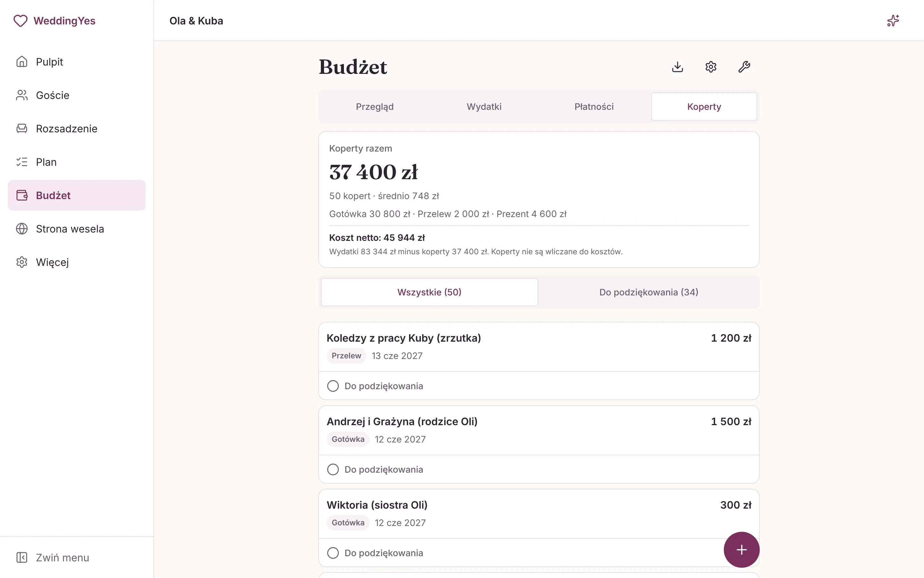
Task: Click Gotówka tag on Andrzej i Grażyna card
Action: pos(348,439)
